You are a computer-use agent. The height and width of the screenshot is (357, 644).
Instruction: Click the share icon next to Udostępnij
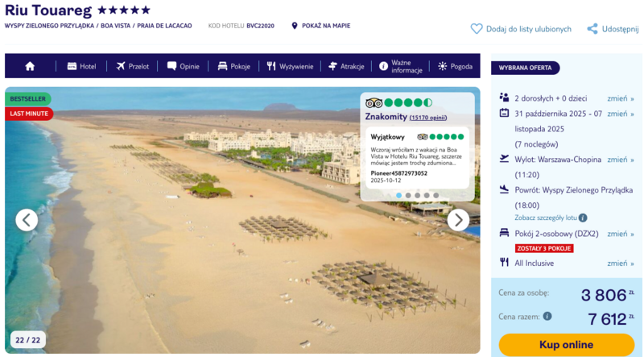tap(592, 29)
